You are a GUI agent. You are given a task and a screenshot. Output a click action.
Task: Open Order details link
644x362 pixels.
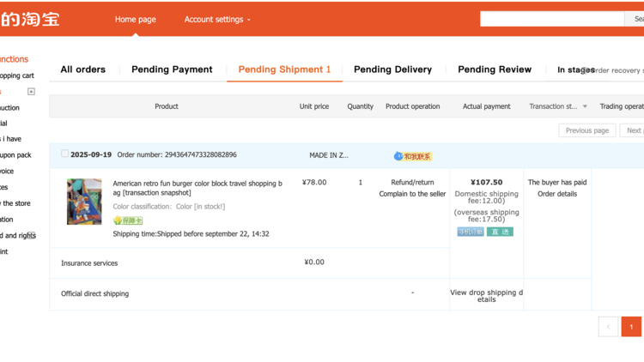[557, 194]
